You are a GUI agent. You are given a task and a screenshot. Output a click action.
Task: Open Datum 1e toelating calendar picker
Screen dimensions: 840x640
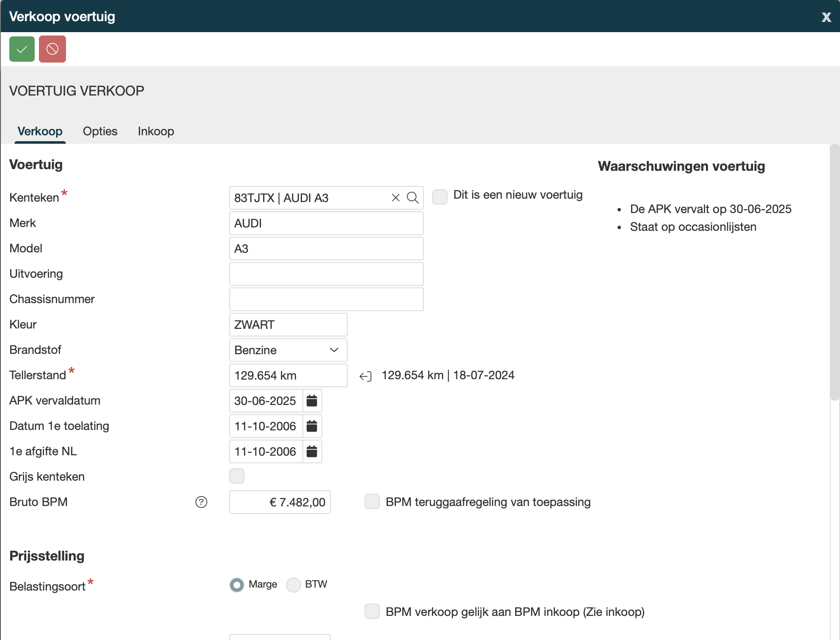tap(312, 426)
